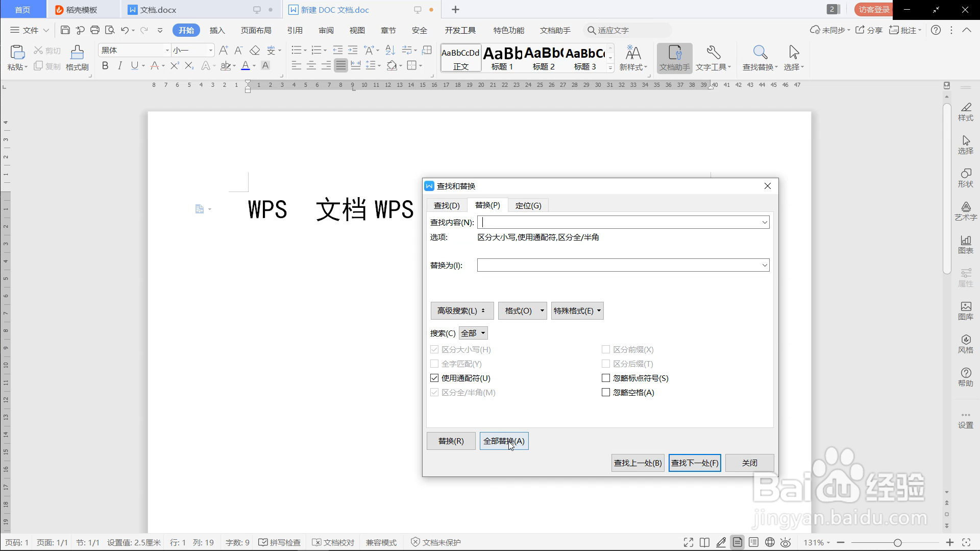Click Find Previous button

pos(638,463)
